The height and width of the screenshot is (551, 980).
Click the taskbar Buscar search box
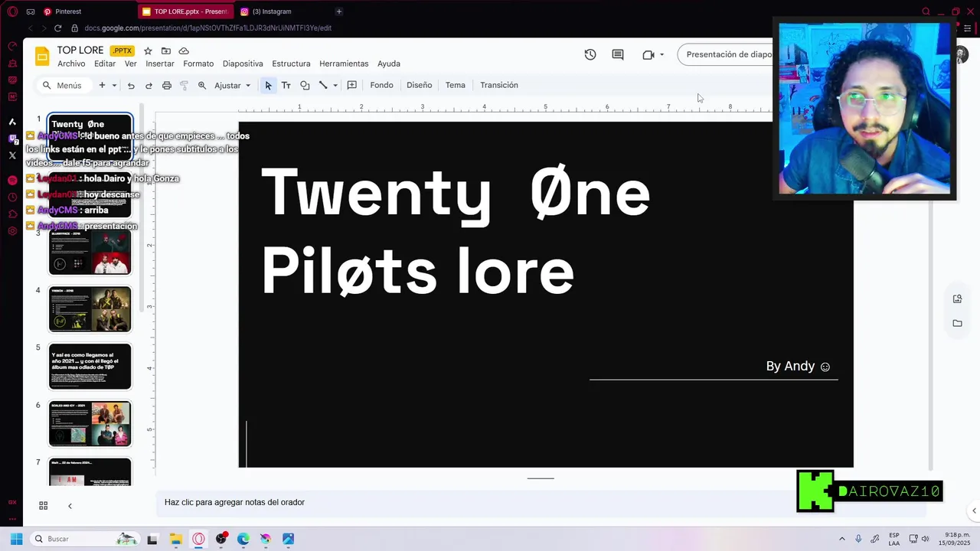click(84, 539)
